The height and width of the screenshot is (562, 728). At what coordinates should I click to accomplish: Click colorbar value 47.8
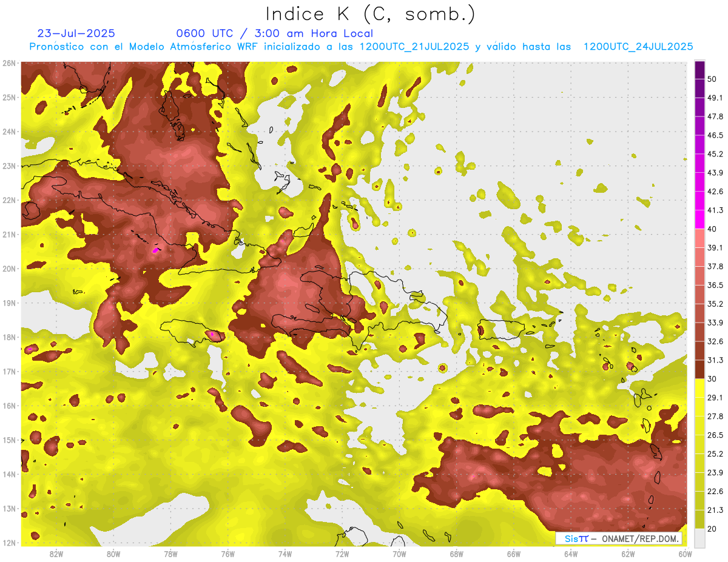point(715,116)
